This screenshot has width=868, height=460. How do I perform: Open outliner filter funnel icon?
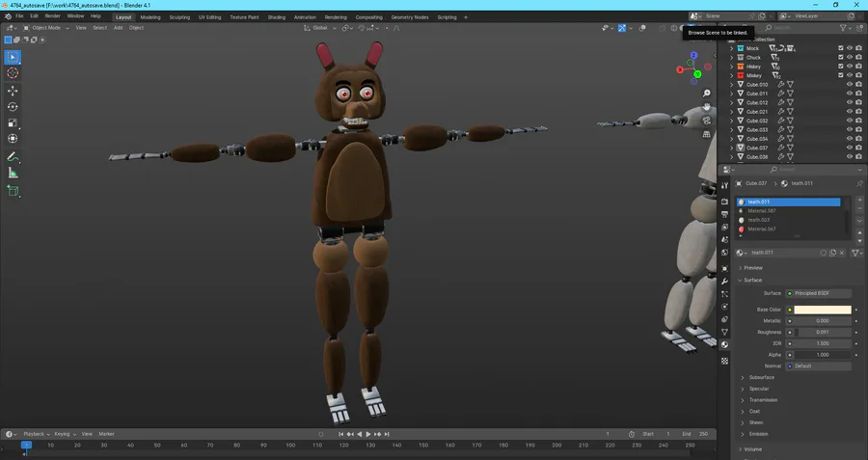coord(843,28)
